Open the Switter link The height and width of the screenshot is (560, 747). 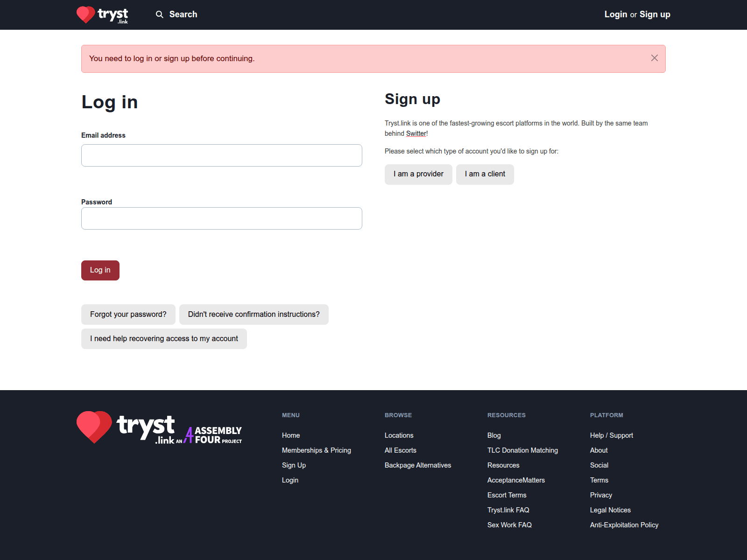416,133
